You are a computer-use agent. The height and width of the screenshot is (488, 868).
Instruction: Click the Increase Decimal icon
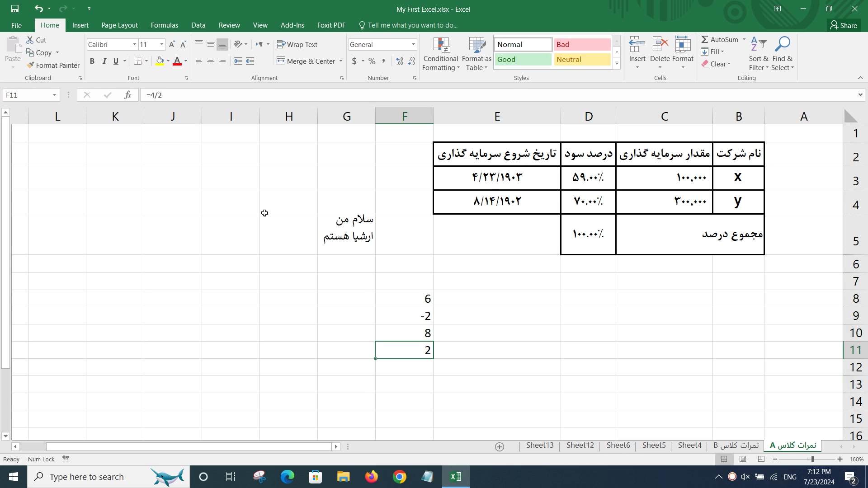click(x=399, y=61)
